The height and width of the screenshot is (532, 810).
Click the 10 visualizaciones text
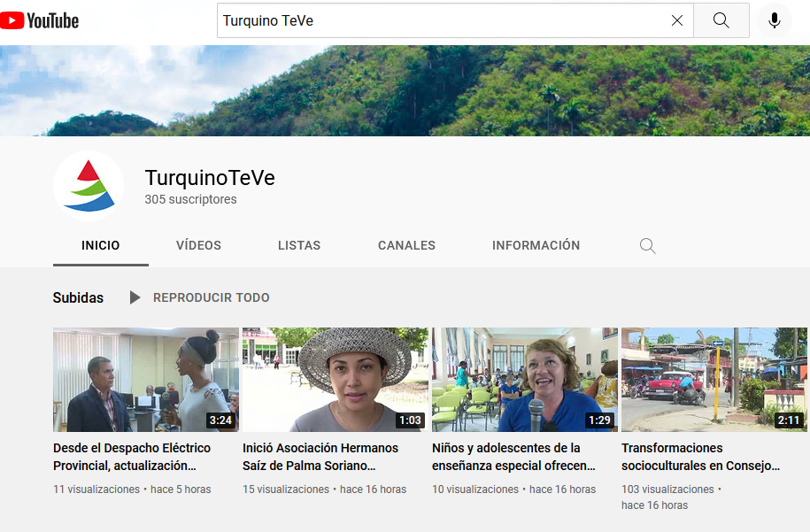475,490
